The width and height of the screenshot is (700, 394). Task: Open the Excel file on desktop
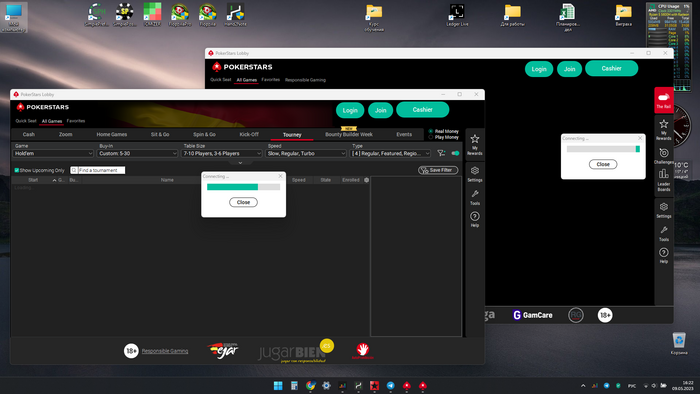coord(567,17)
